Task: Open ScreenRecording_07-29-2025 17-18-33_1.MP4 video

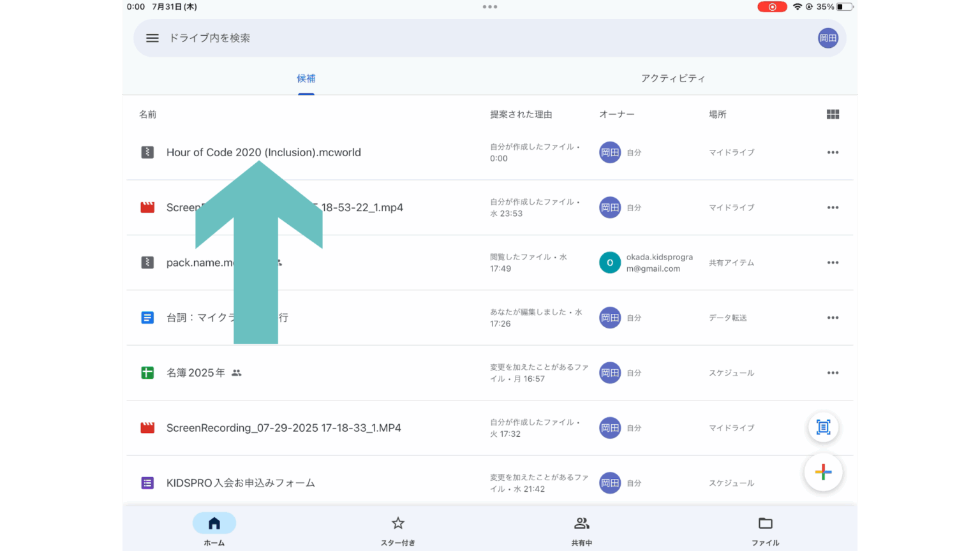Action: click(x=283, y=428)
